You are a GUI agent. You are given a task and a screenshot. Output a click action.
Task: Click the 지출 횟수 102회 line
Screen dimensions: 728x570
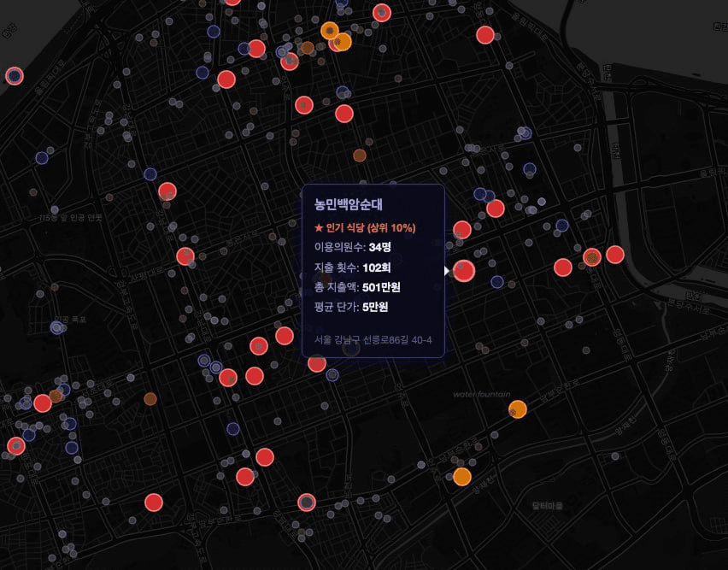point(353,267)
